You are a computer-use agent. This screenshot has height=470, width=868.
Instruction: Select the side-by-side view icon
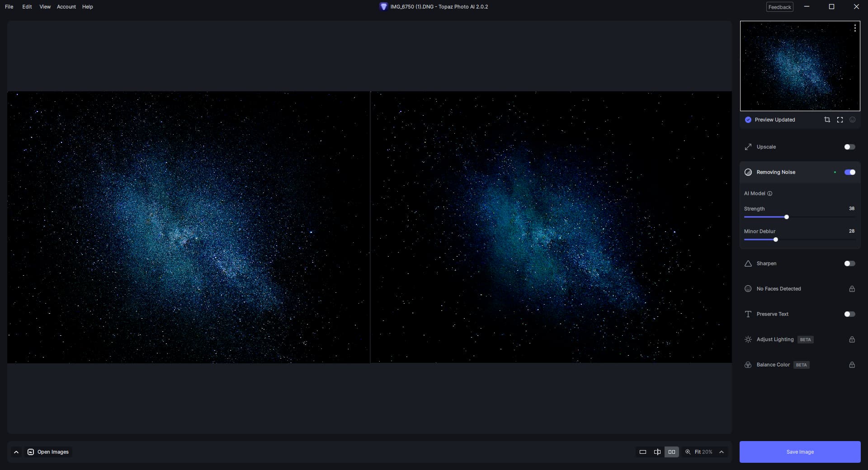tap(671, 452)
